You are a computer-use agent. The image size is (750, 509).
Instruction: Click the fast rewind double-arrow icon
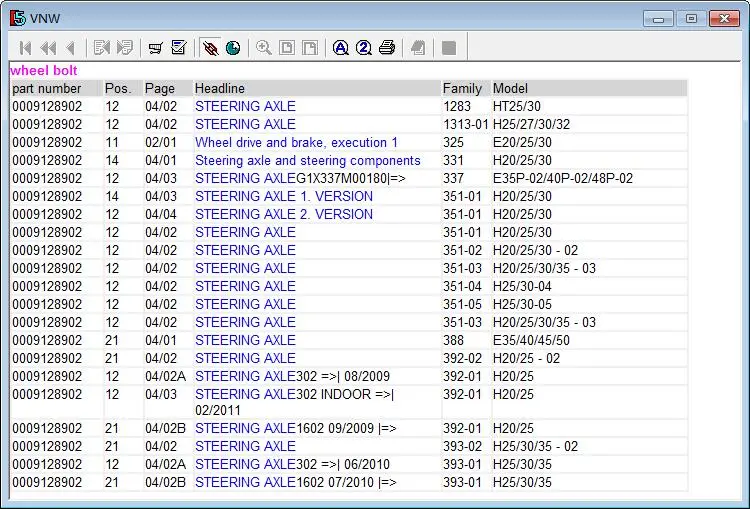[48, 48]
